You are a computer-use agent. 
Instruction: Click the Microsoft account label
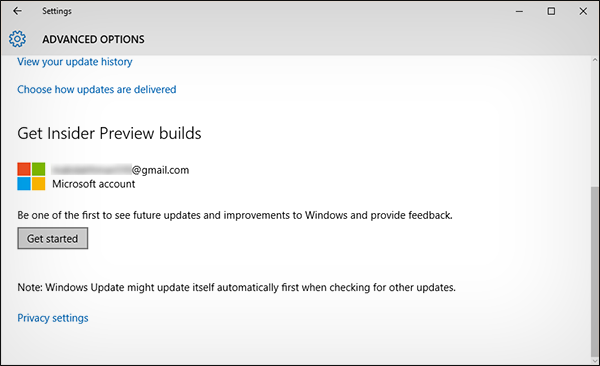click(x=94, y=184)
